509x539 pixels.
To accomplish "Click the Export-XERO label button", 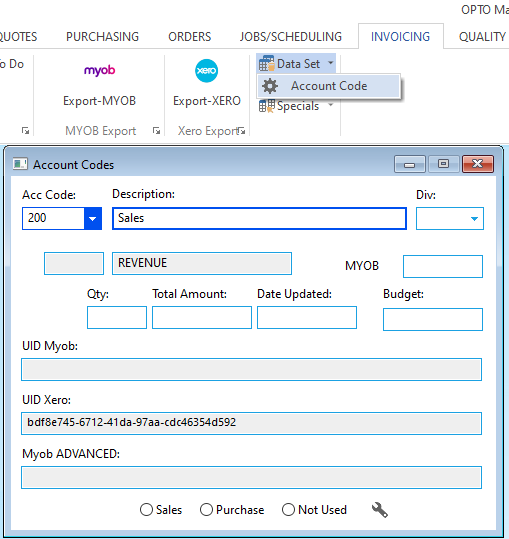I will point(207,101).
